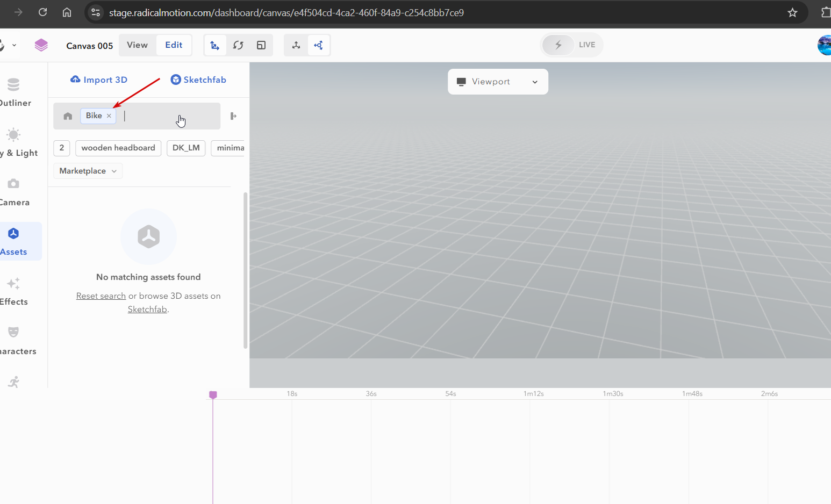Select the rotate tool icon in toolbar

pos(238,45)
